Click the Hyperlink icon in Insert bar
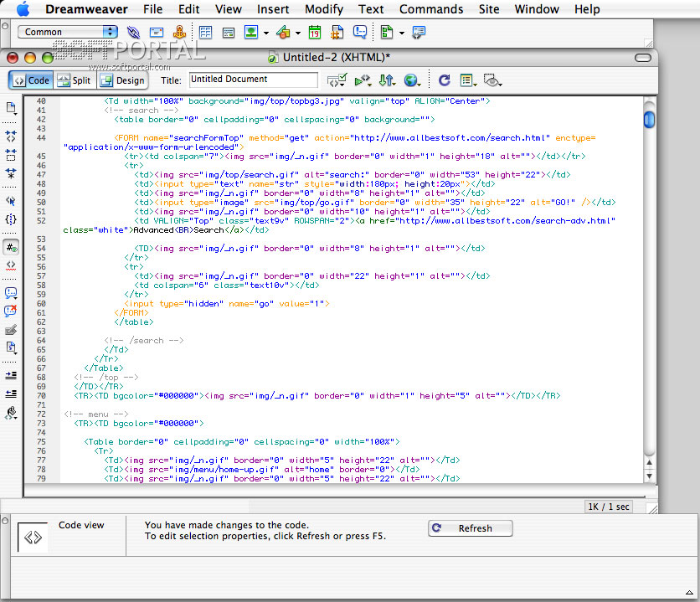 tap(133, 33)
